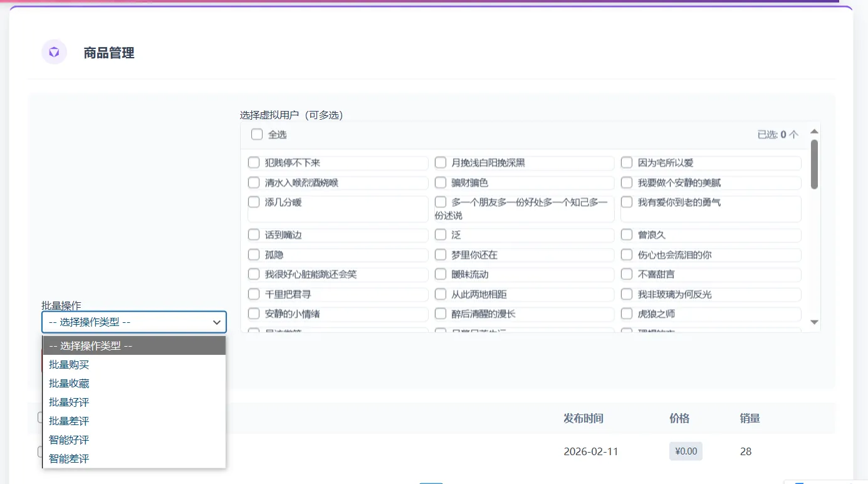Image resolution: width=868 pixels, height=484 pixels.
Task: Collapse the 批量操作 dropdown via its chevron
Action: coord(217,322)
